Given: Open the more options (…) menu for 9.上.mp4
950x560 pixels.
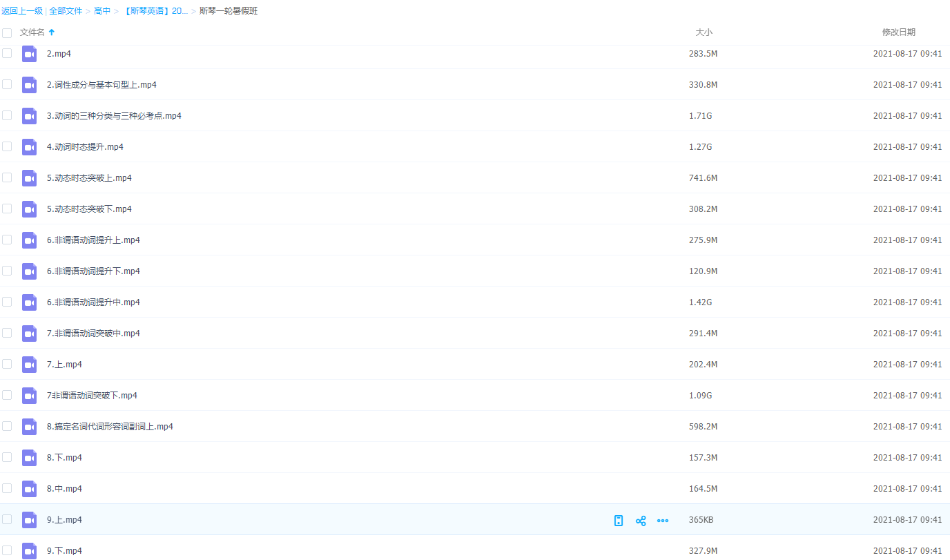Looking at the screenshot, I should coord(663,521).
